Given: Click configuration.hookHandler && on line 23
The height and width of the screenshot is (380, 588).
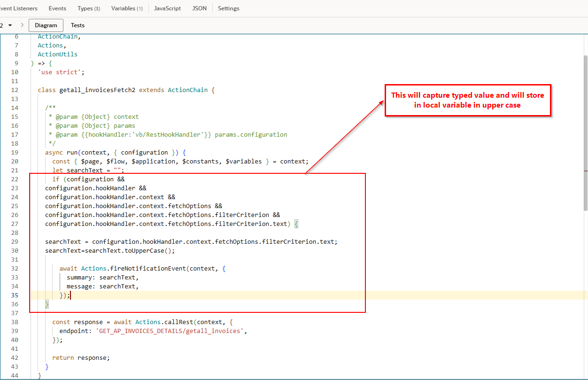Looking at the screenshot, I should pyautogui.click(x=96, y=188).
